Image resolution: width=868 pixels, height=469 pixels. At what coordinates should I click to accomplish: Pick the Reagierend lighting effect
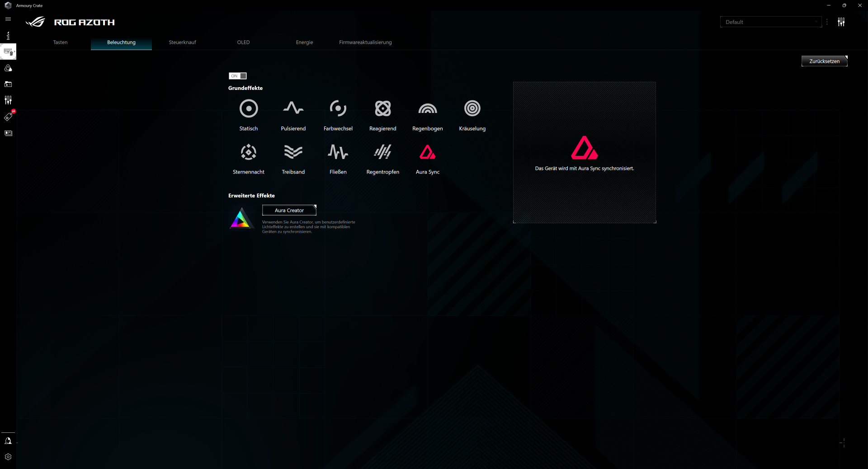(x=383, y=108)
